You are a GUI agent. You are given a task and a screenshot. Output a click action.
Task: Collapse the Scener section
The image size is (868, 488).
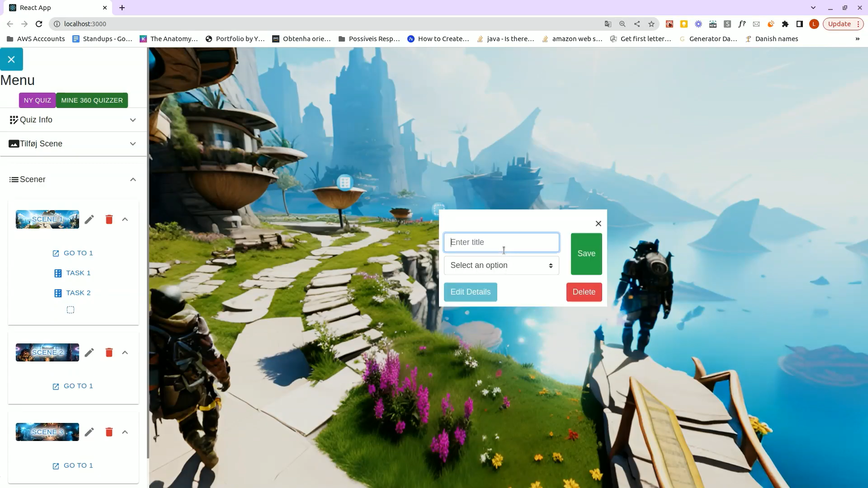pos(73,179)
